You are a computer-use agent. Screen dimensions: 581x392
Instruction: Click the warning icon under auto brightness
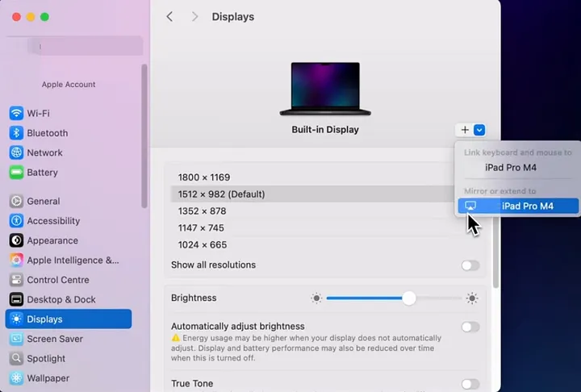coord(175,338)
